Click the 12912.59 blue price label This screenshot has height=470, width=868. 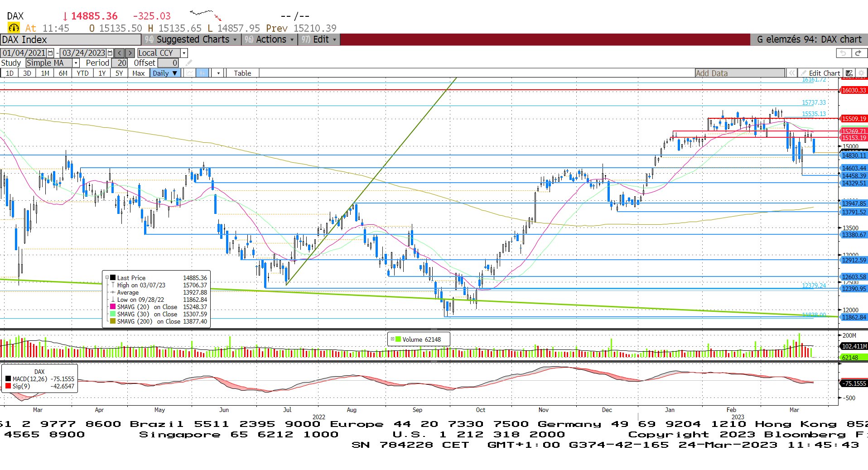point(854,260)
